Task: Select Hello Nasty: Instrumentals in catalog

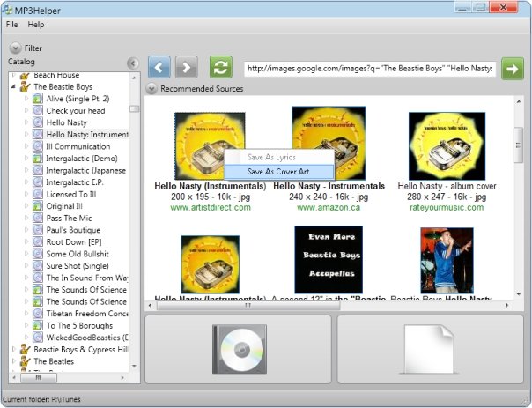Action: pyautogui.click(x=87, y=135)
